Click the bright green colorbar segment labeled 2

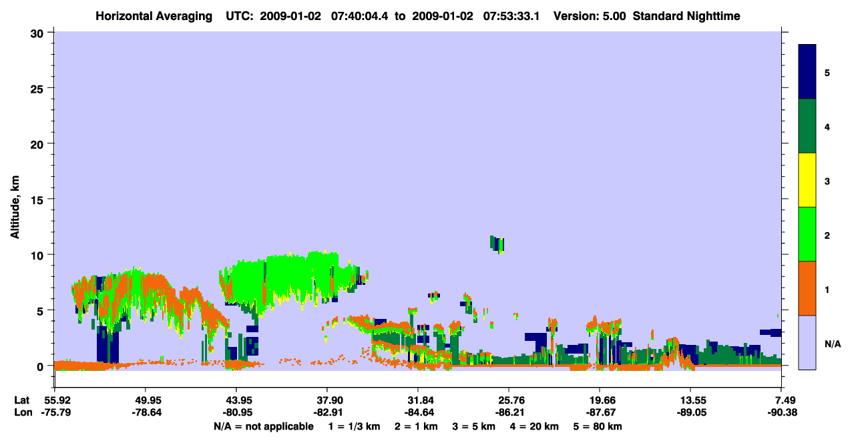(807, 234)
